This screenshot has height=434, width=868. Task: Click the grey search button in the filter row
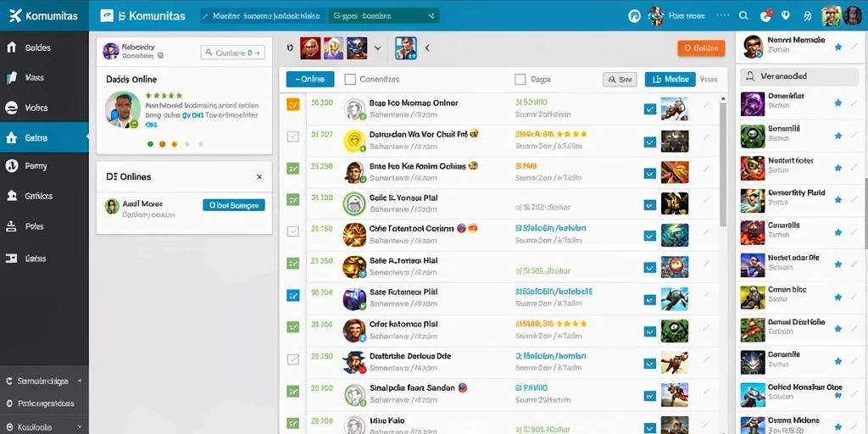(620, 80)
